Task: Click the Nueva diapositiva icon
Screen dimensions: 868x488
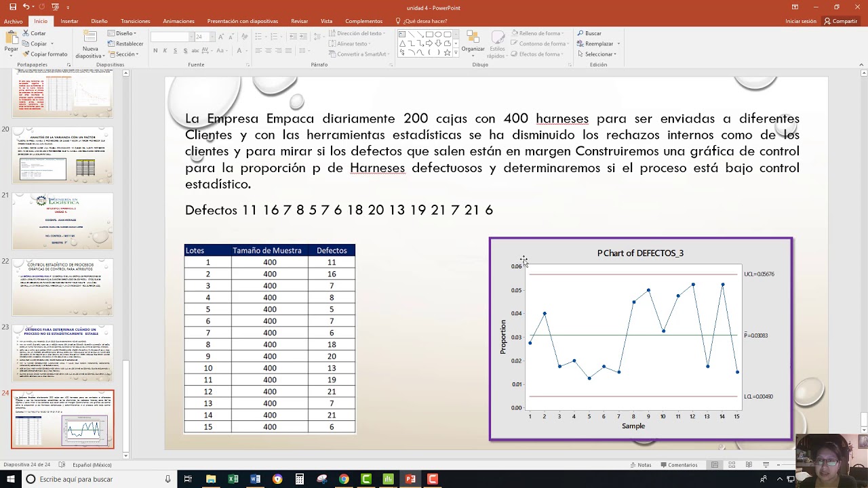Action: pyautogui.click(x=90, y=37)
